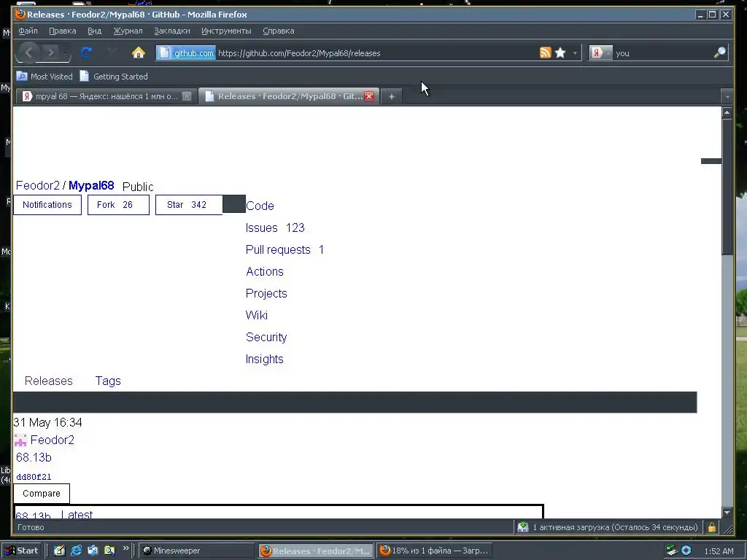Click inside the search box containing 'you'
This screenshot has width=747, height=560.
(x=662, y=53)
